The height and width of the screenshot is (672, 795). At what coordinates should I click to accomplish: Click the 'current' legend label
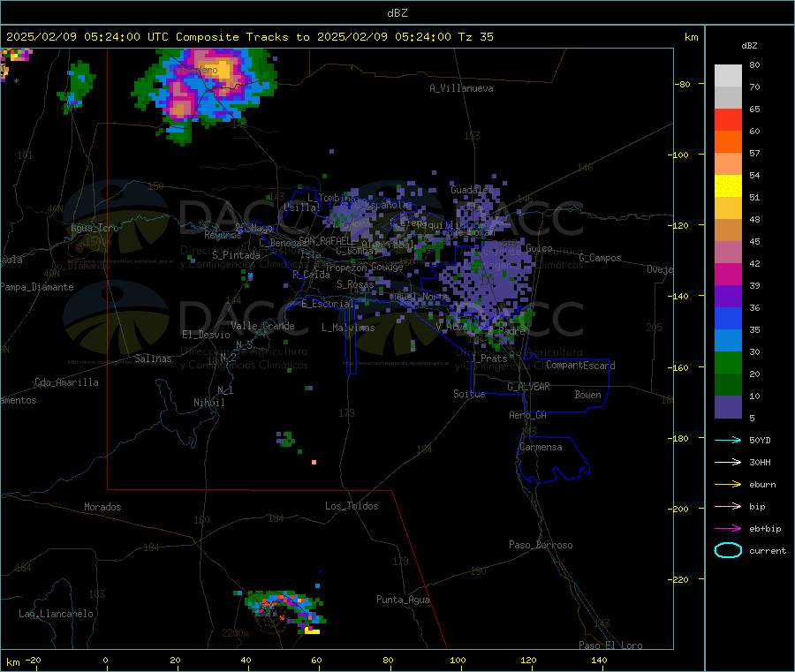768,551
